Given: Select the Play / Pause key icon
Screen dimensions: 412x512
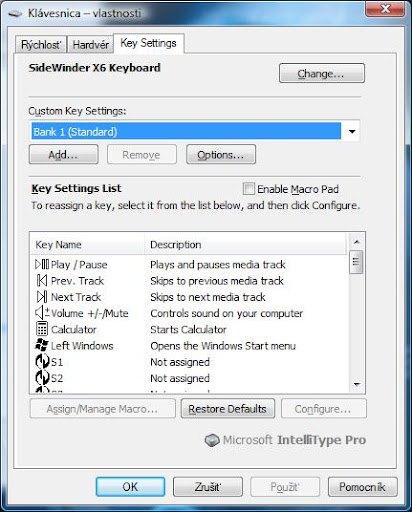Looking at the screenshot, I should 42,265.
